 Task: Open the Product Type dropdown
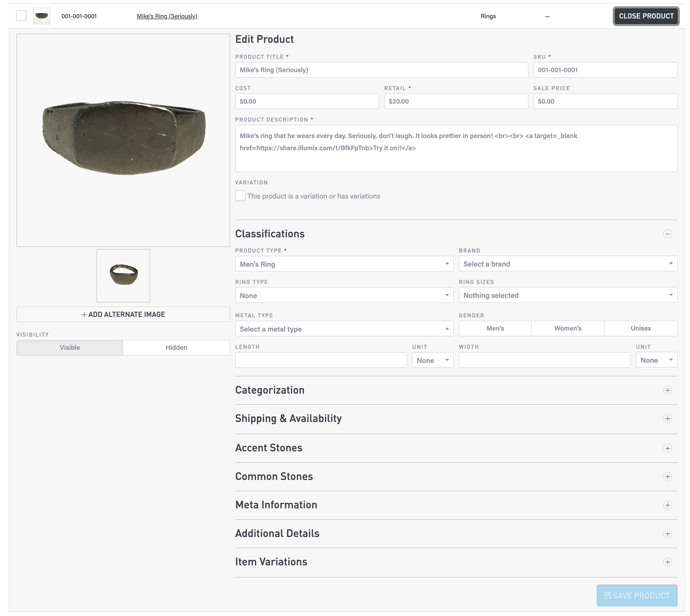344,264
